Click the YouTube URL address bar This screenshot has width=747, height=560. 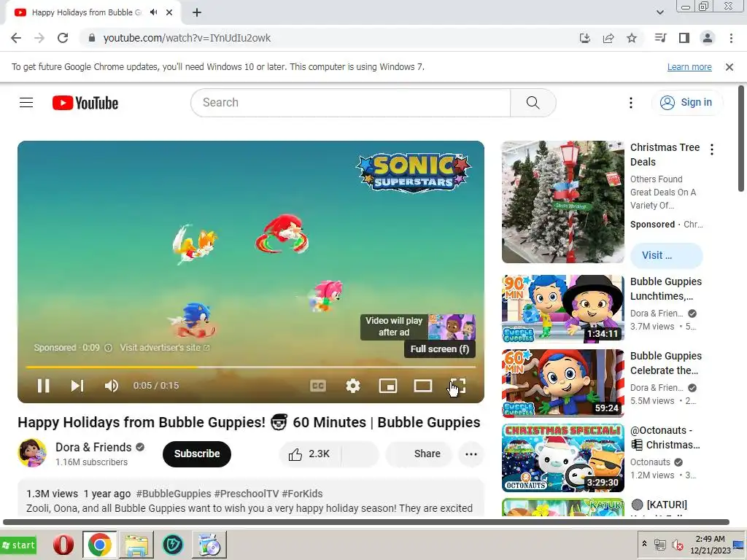click(187, 38)
